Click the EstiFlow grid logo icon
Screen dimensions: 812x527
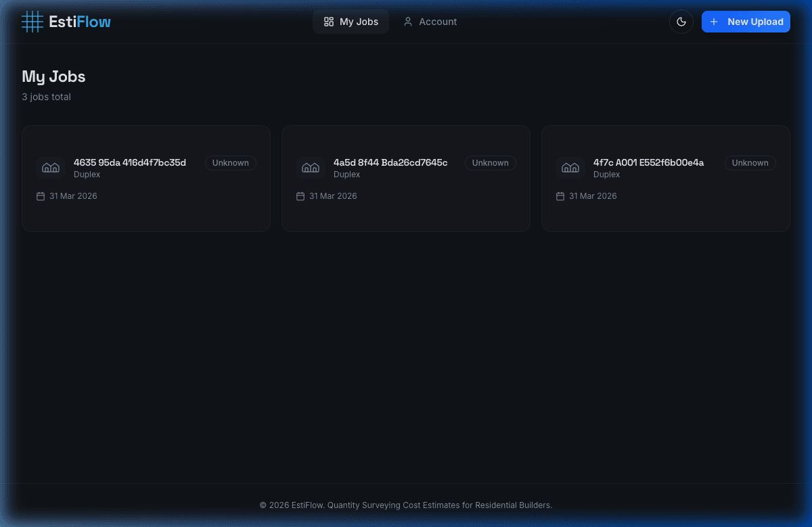pyautogui.click(x=32, y=21)
